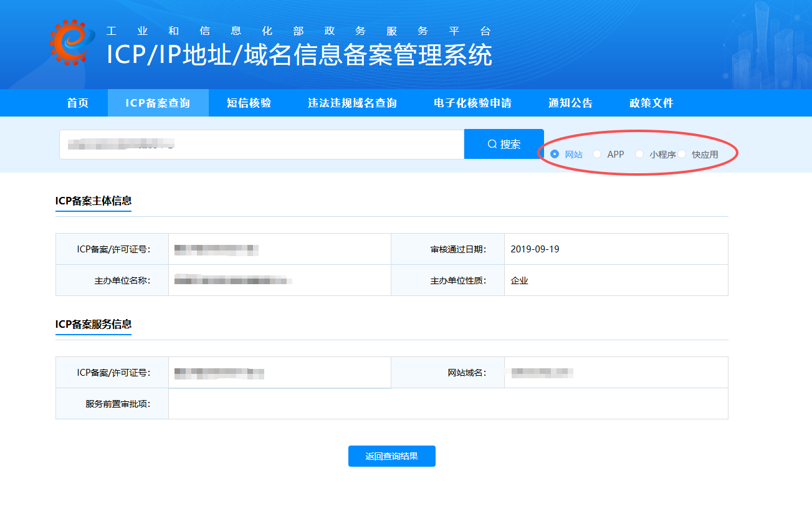Select the 小程序 radio button
812x506 pixels.
pos(639,154)
